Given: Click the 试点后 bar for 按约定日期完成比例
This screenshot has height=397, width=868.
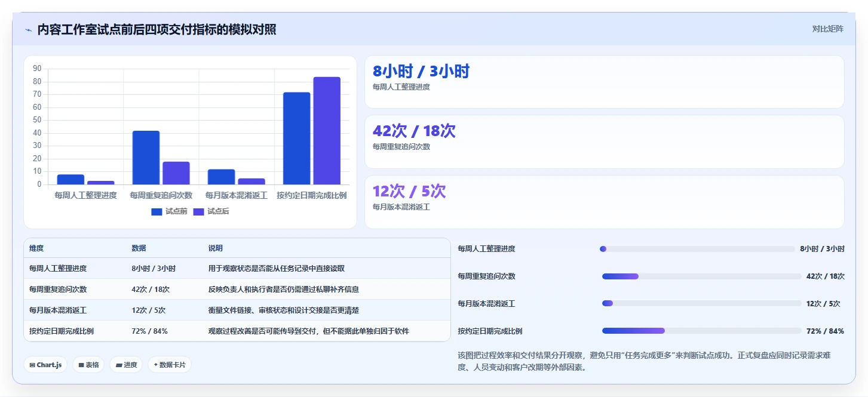Looking at the screenshot, I should (x=327, y=131).
